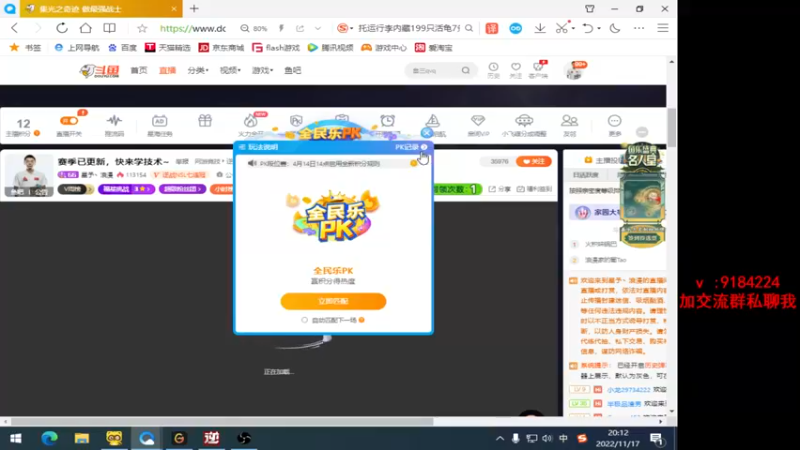Open the friends people icon
The height and width of the screenshot is (450, 800).
point(569,125)
